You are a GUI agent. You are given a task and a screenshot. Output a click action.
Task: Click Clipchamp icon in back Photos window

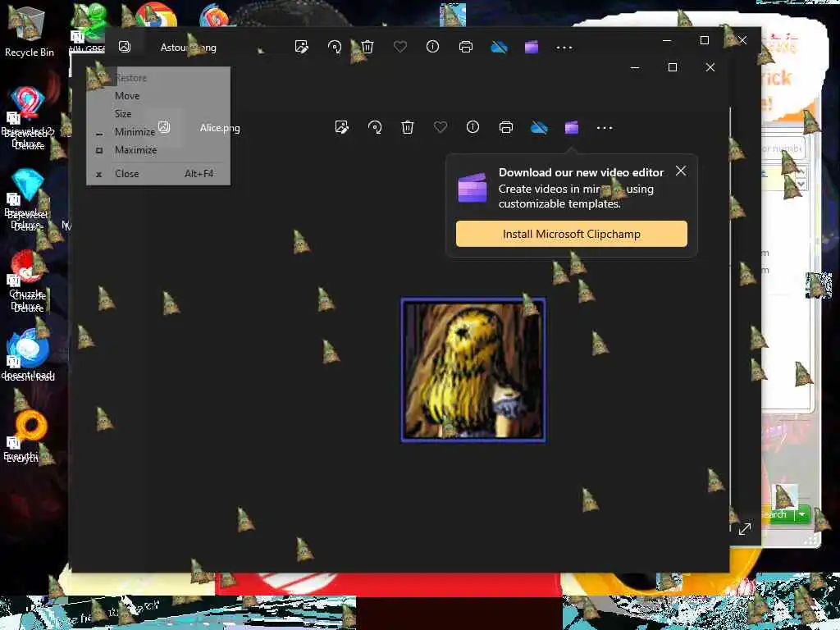[x=532, y=47]
